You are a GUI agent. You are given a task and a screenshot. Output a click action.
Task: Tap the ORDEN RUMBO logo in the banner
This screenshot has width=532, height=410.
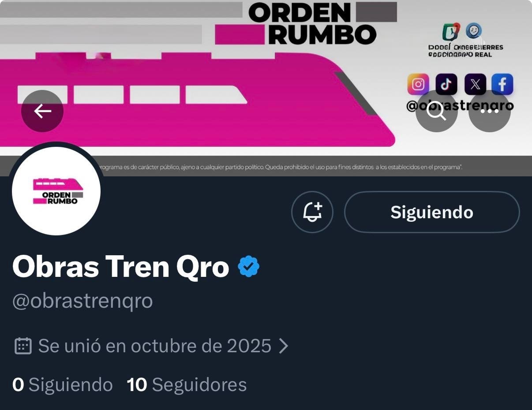pyautogui.click(x=312, y=23)
